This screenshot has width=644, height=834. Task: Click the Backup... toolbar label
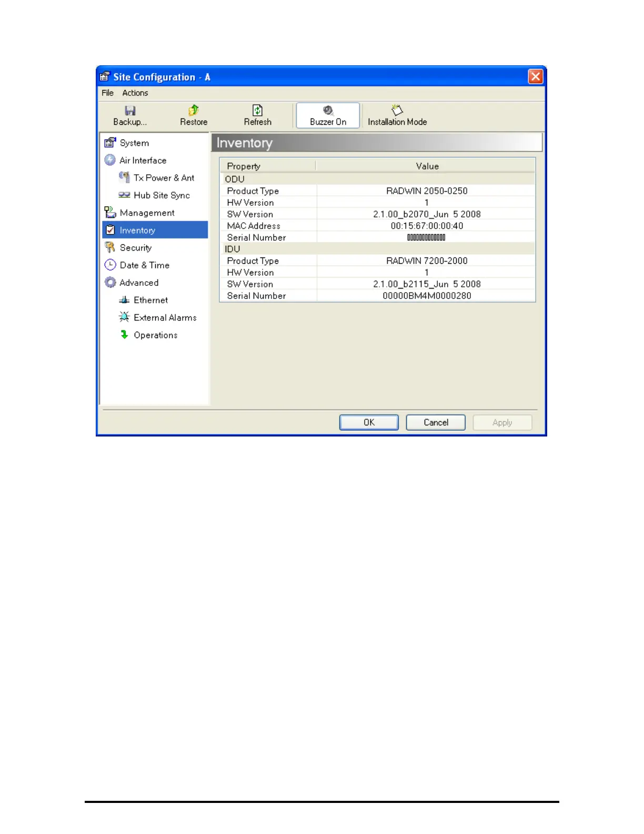(x=130, y=122)
